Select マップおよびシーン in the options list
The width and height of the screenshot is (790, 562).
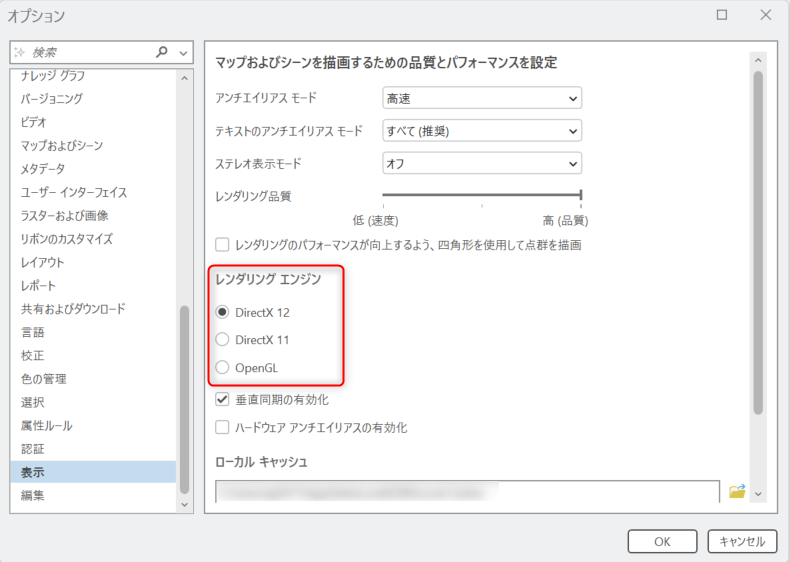(x=62, y=145)
